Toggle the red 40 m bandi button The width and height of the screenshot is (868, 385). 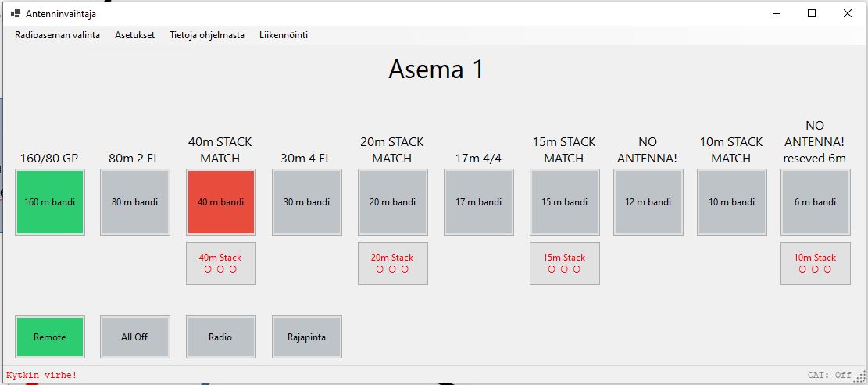coord(221,202)
